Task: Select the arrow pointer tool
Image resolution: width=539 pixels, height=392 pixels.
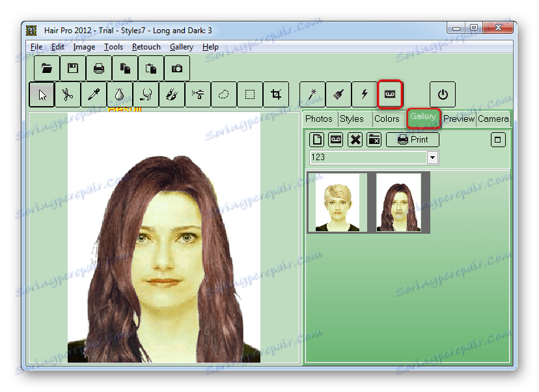Action: pos(42,94)
